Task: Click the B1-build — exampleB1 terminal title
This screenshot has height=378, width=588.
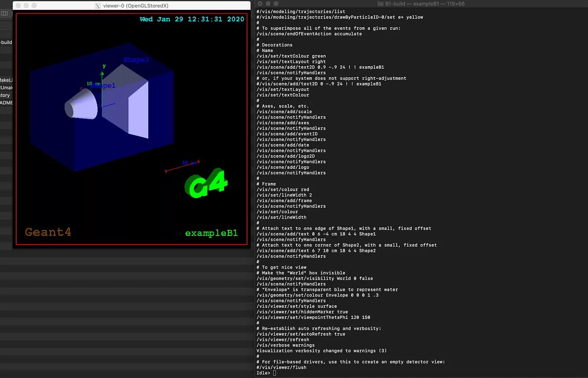Action: coord(425,4)
